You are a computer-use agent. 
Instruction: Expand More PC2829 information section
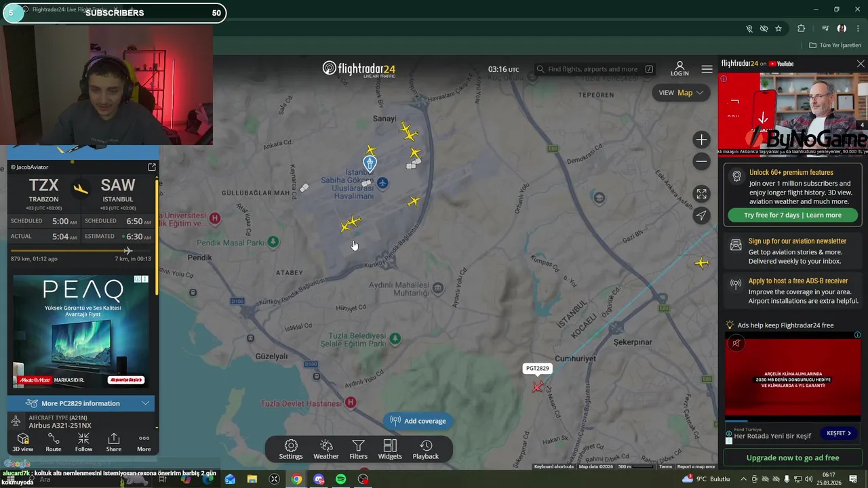(81, 403)
